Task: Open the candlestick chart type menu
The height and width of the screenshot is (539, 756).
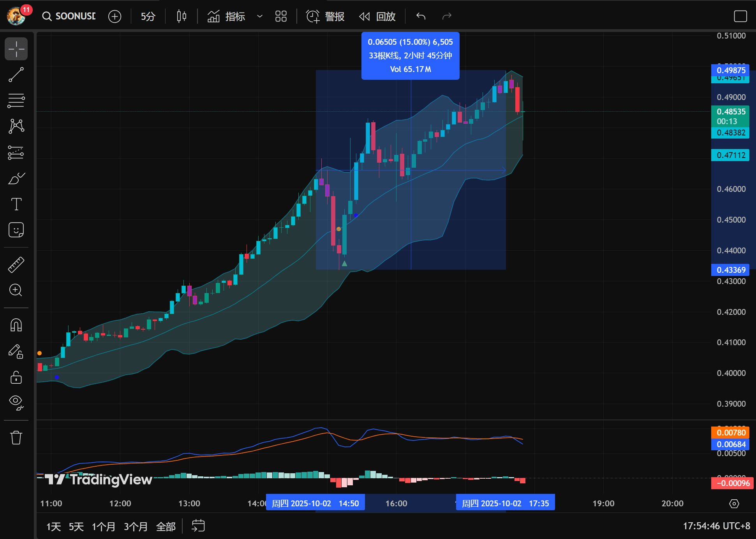Action: [x=182, y=16]
